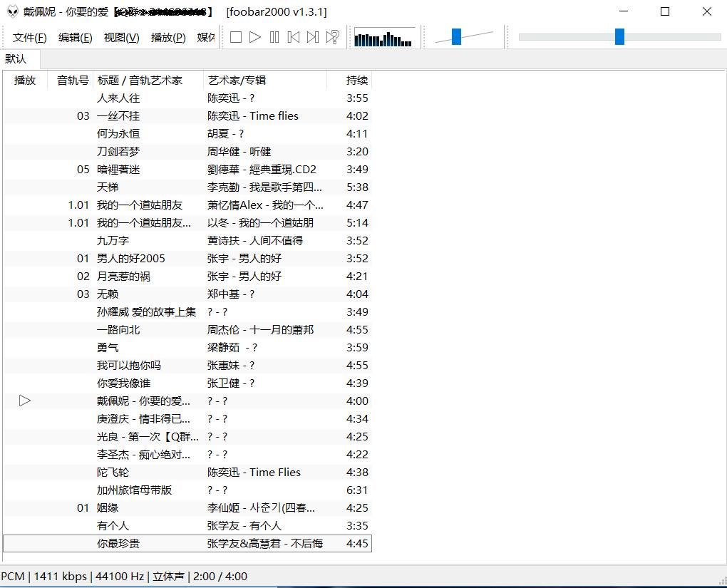Click the random playback icon
The width and height of the screenshot is (727, 588).
click(331, 37)
